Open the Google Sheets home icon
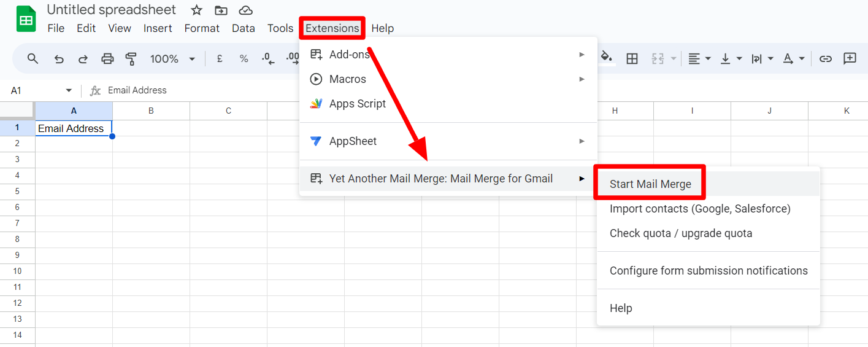 [x=26, y=19]
